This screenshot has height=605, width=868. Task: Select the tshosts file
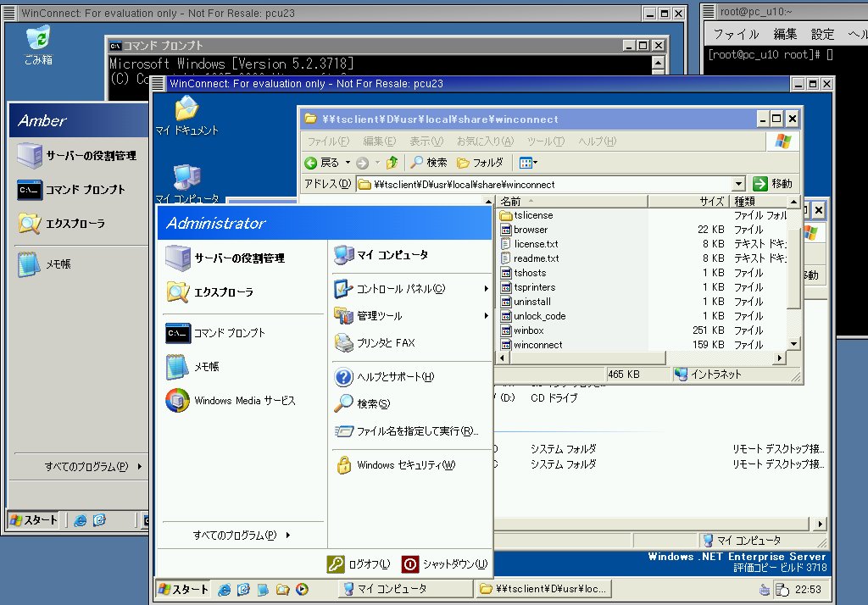click(523, 273)
